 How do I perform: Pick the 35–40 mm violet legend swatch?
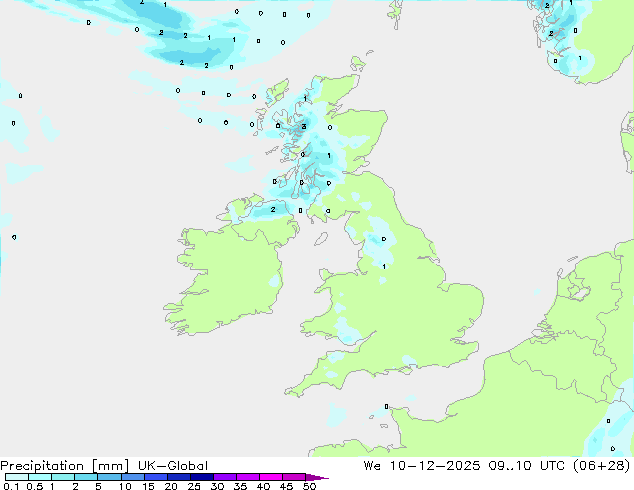pyautogui.click(x=247, y=477)
